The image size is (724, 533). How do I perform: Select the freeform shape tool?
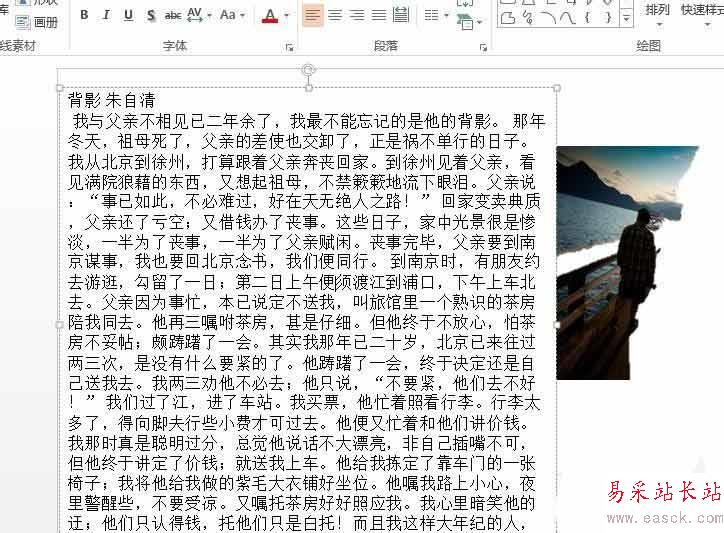click(x=507, y=18)
